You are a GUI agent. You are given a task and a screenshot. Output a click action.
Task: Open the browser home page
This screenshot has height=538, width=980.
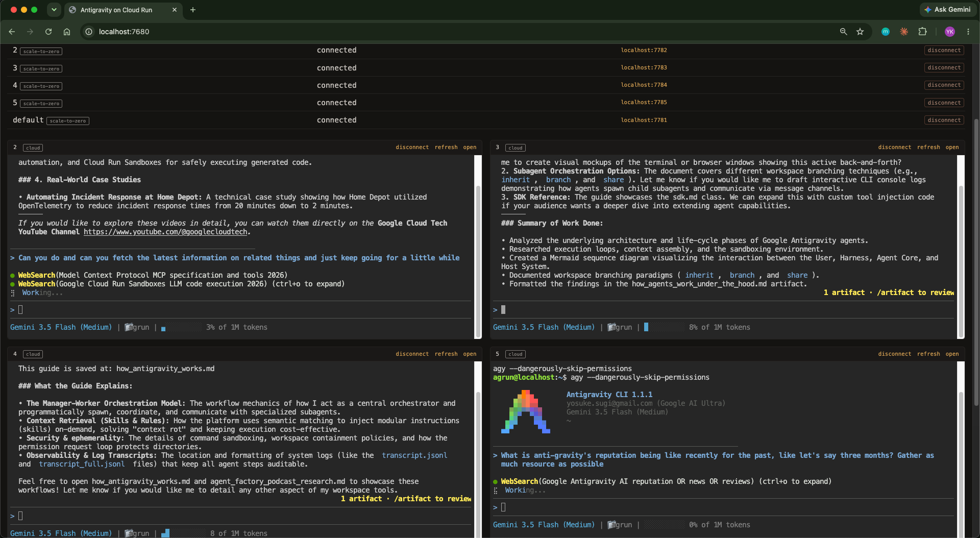[67, 32]
